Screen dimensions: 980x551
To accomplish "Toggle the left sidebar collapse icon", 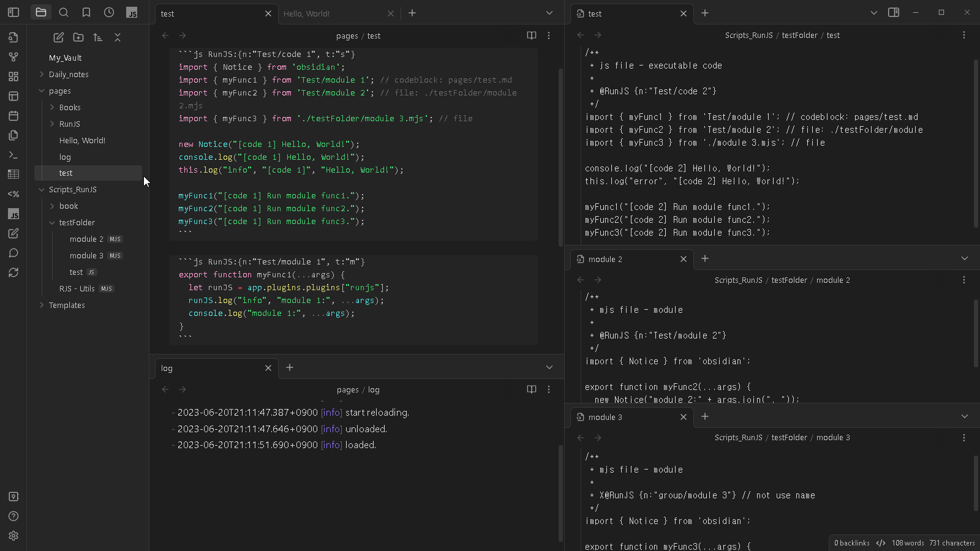I will tap(13, 12).
